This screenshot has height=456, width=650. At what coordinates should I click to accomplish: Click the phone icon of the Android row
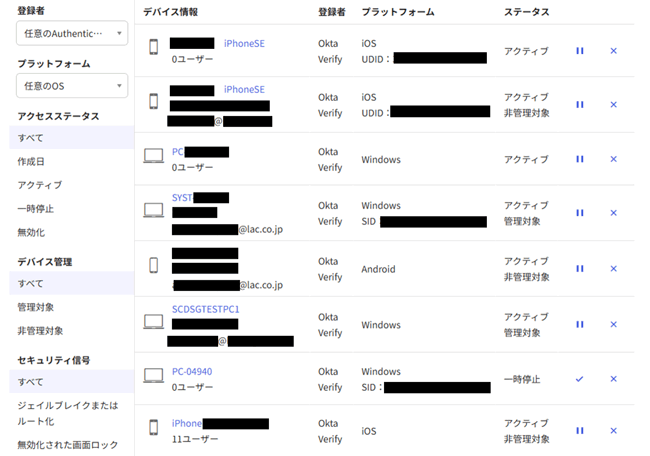click(153, 265)
